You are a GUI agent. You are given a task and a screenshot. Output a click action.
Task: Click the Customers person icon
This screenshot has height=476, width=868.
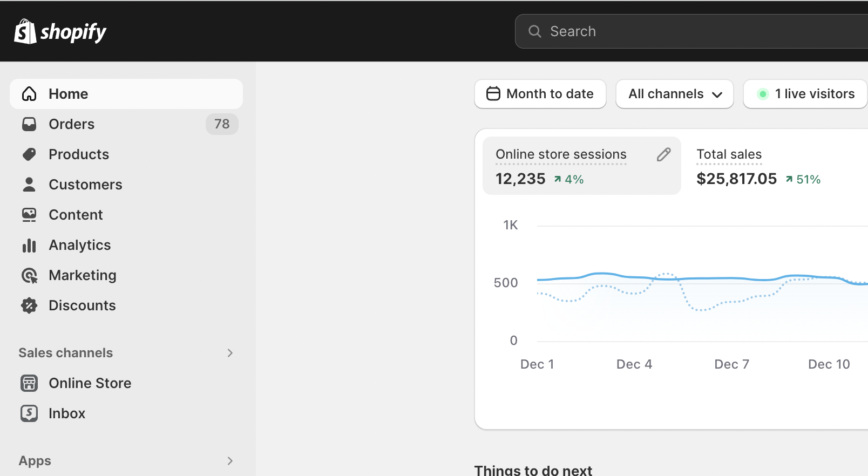(29, 185)
